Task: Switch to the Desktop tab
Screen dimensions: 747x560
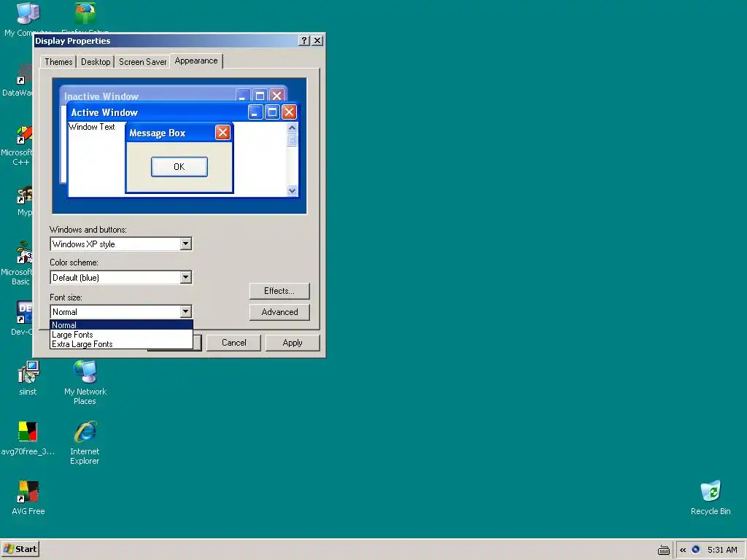Action: pos(96,62)
